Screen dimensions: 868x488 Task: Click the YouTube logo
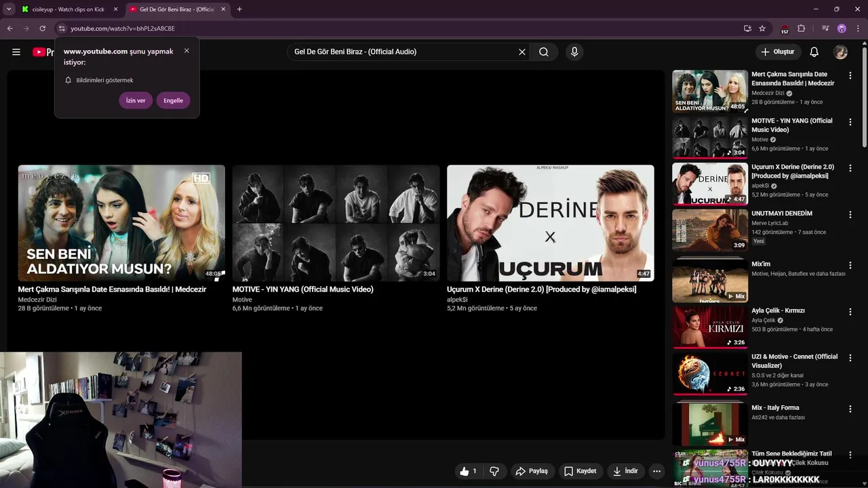[x=43, y=52]
